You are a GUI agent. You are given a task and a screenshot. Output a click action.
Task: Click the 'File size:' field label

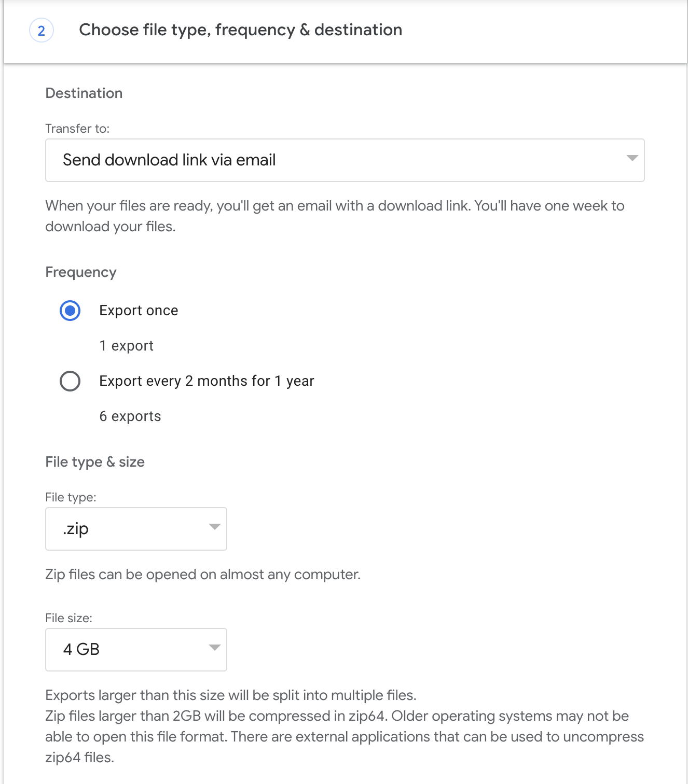point(68,618)
